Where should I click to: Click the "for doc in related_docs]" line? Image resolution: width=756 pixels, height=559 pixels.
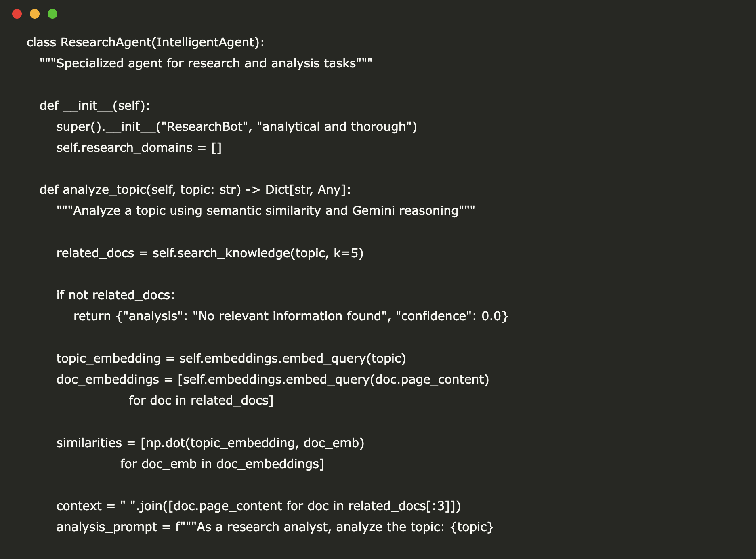click(201, 401)
